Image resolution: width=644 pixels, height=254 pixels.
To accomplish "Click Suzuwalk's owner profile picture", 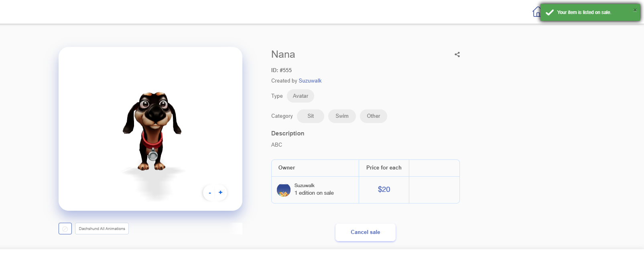I will 284,189.
